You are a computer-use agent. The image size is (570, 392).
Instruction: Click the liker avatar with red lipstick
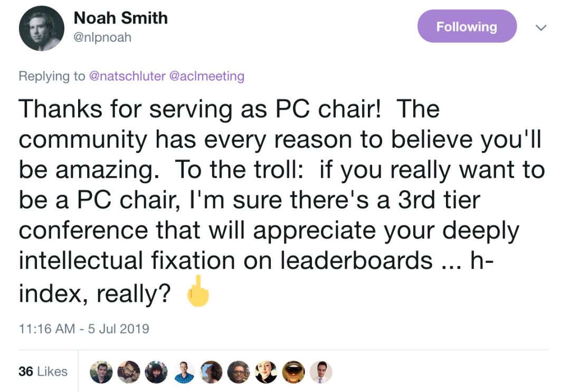coord(266,372)
